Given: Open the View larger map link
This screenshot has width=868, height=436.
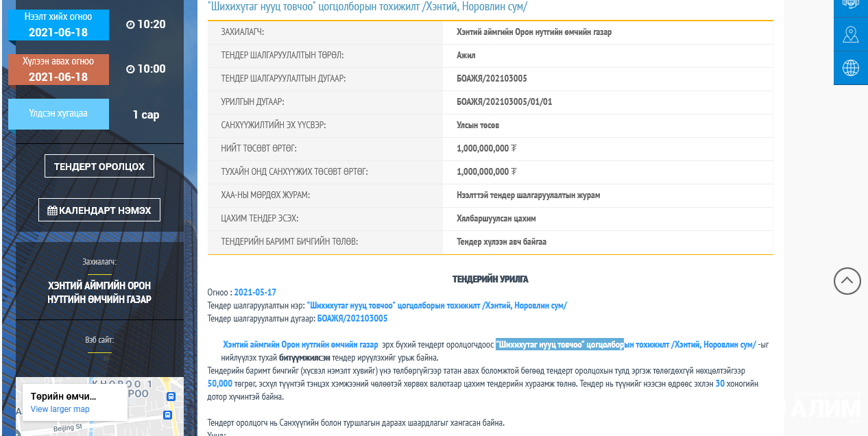Looking at the screenshot, I should 60,409.
